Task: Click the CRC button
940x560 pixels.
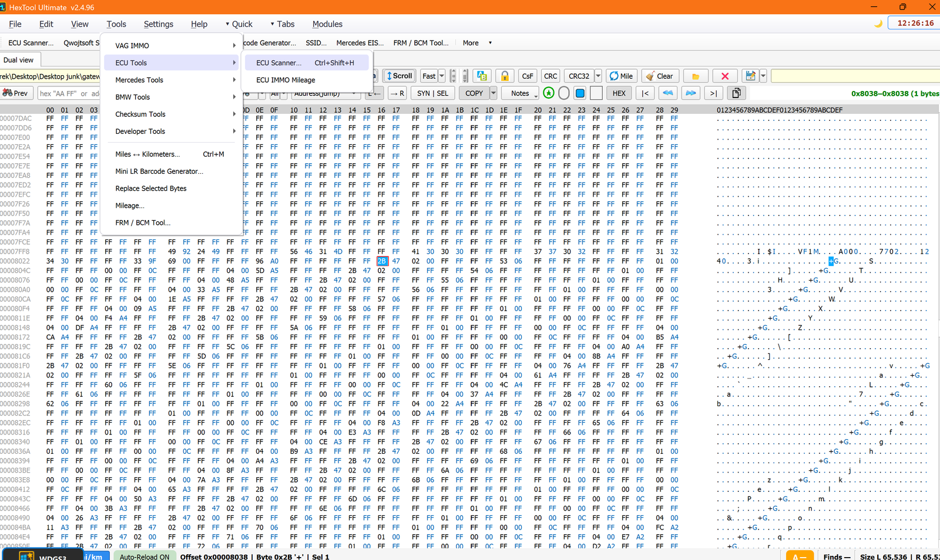Action: click(550, 76)
